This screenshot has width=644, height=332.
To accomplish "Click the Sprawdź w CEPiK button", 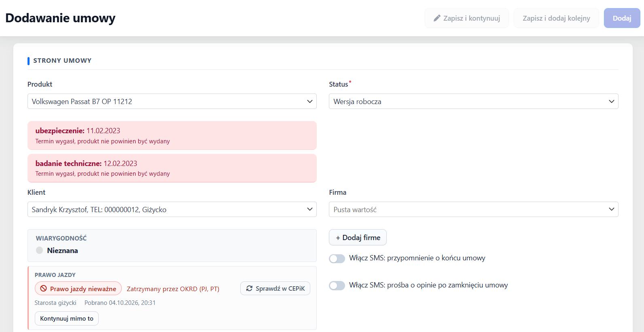I will coord(275,288).
